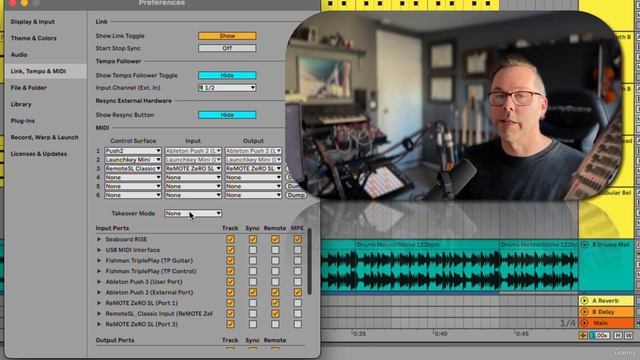Enable Remote for USB MIDI Interface
640x360 pixels.
click(275, 250)
